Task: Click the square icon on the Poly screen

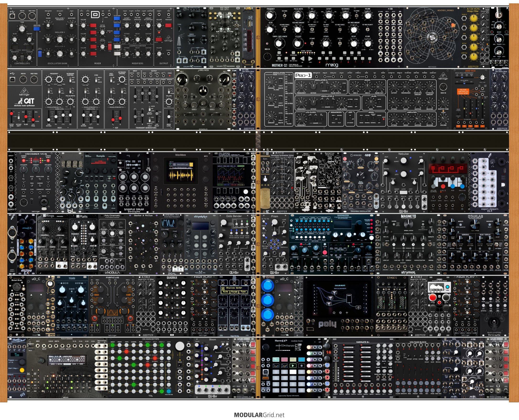Action: pyautogui.click(x=334, y=313)
